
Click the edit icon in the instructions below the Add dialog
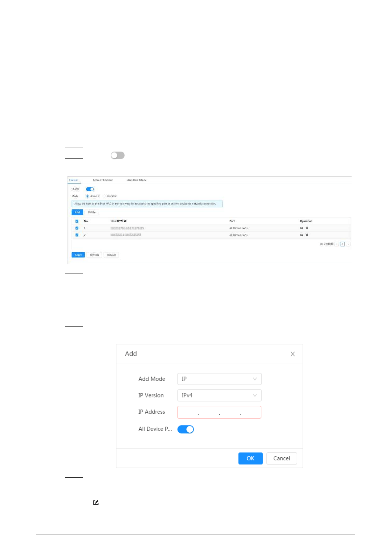point(96,502)
